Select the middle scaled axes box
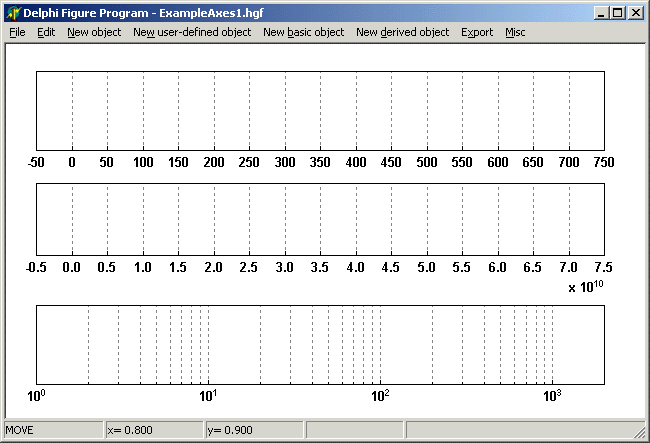 pos(320,219)
